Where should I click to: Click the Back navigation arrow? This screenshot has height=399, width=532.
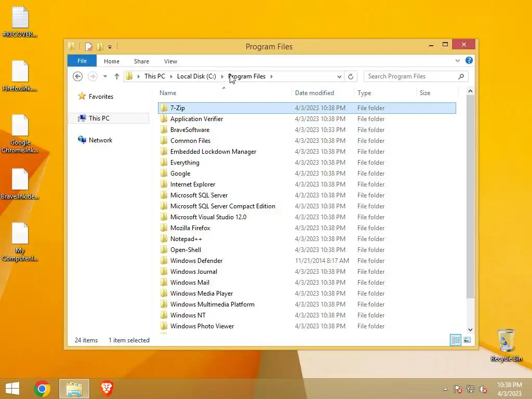pyautogui.click(x=78, y=76)
